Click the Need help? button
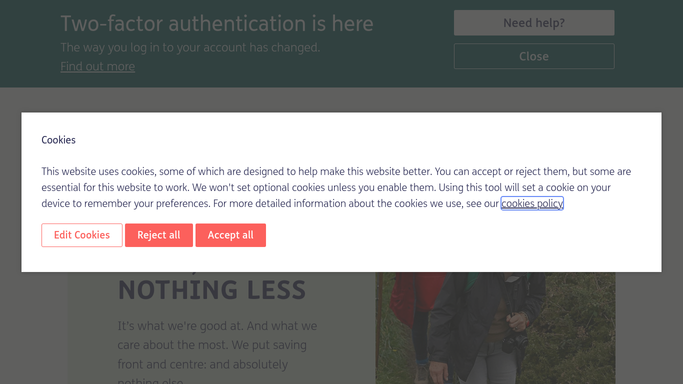The width and height of the screenshot is (683, 384). click(x=534, y=23)
